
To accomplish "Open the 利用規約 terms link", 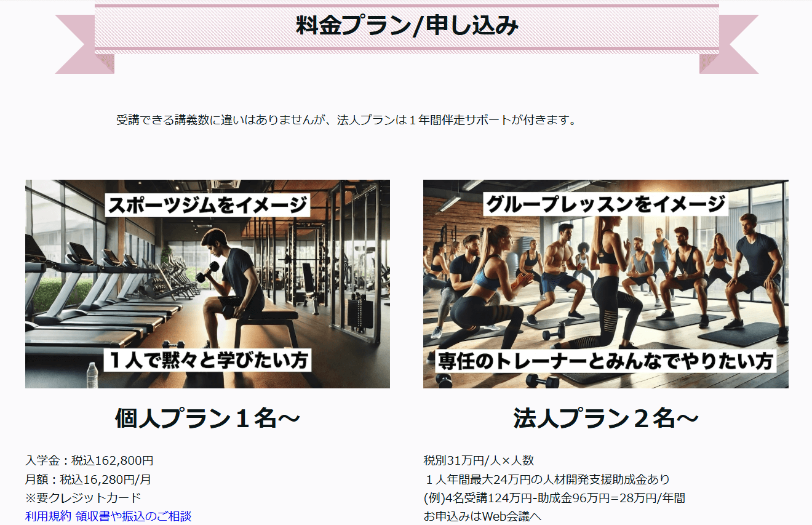I will point(48,516).
